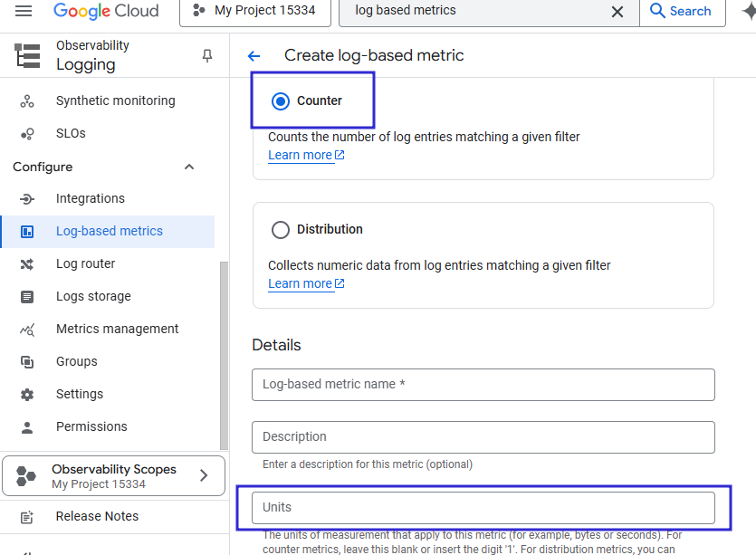Click the Logging product icon
This screenshot has width=756, height=555.
tap(27, 55)
